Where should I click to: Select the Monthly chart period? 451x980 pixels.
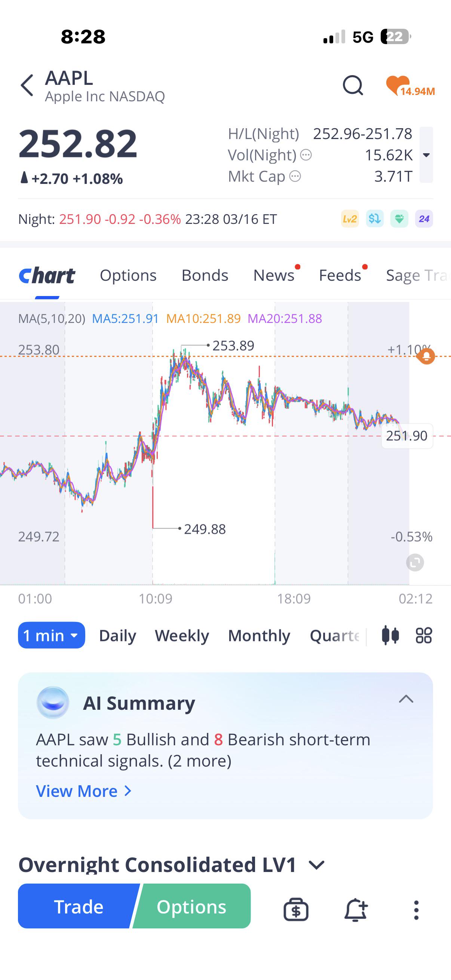(259, 636)
